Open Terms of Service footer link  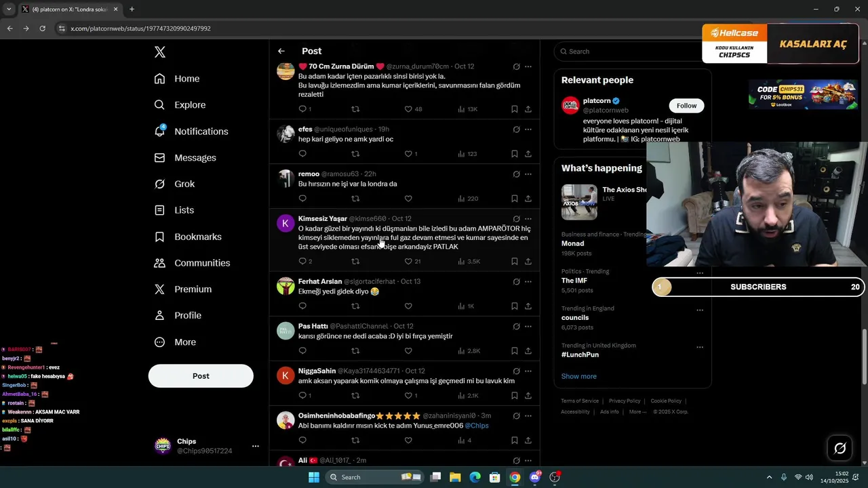tap(580, 401)
